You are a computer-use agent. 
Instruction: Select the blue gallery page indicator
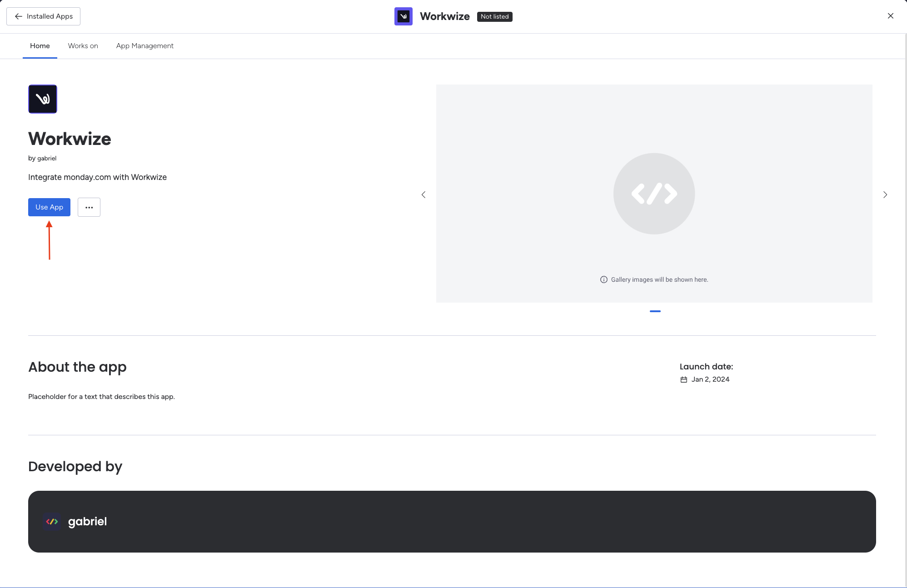pyautogui.click(x=655, y=311)
